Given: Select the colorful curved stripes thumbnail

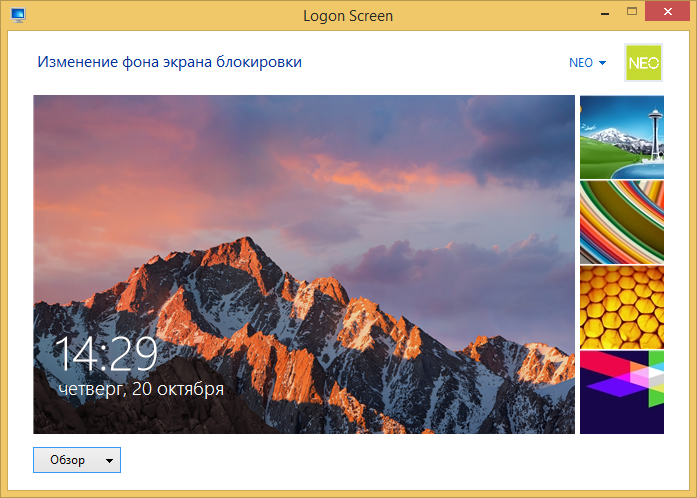Looking at the screenshot, I should point(621,222).
